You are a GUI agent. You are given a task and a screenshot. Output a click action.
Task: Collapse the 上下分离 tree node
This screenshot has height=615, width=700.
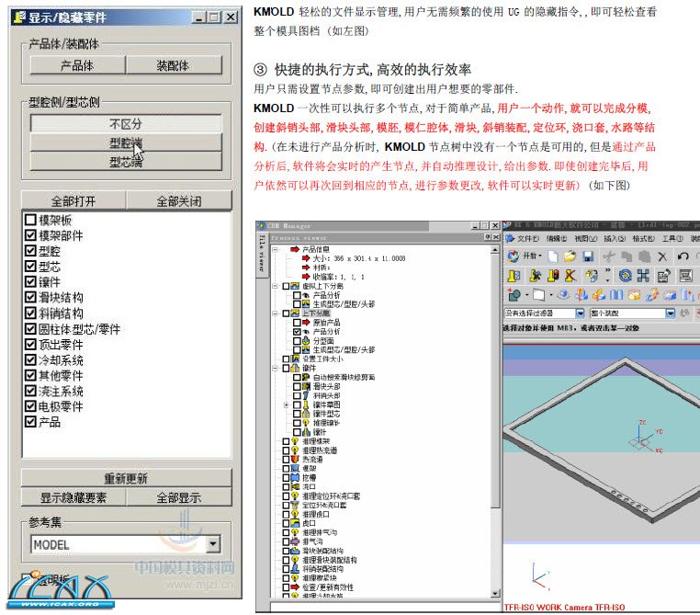click(276, 313)
